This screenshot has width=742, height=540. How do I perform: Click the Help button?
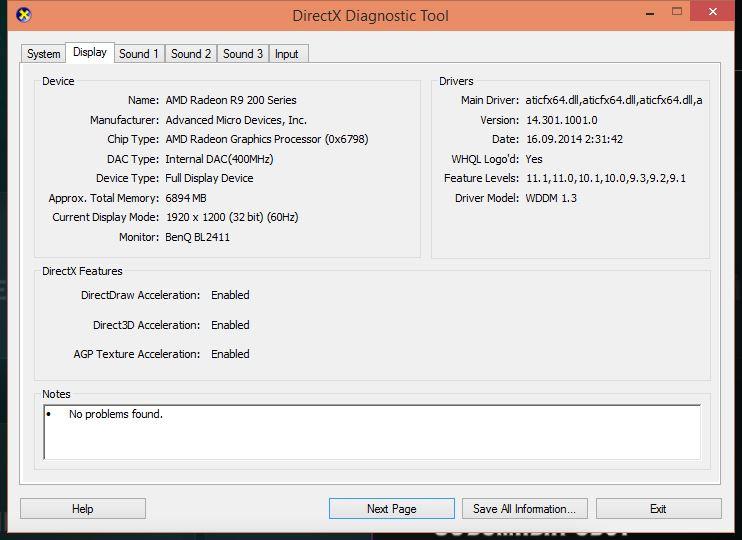click(83, 509)
